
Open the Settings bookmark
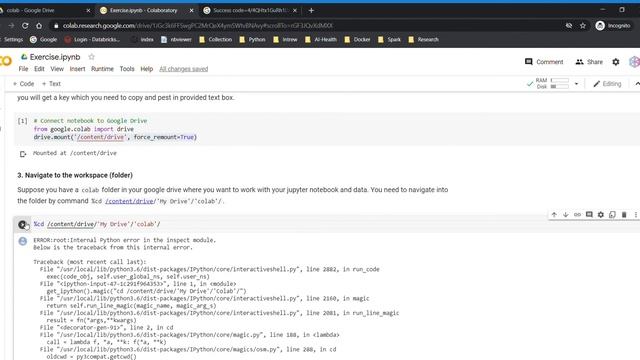[12, 40]
